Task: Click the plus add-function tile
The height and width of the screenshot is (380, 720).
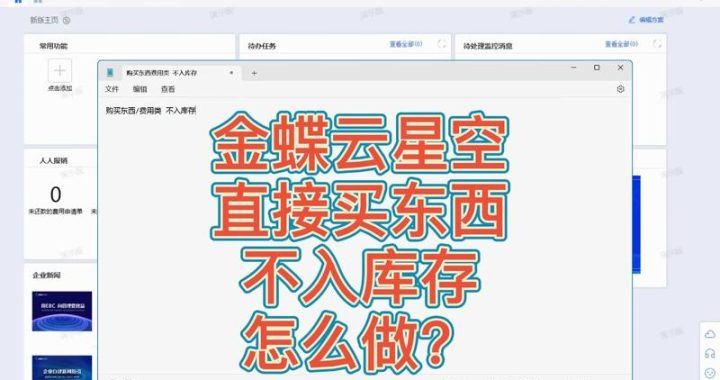Action: [x=60, y=71]
